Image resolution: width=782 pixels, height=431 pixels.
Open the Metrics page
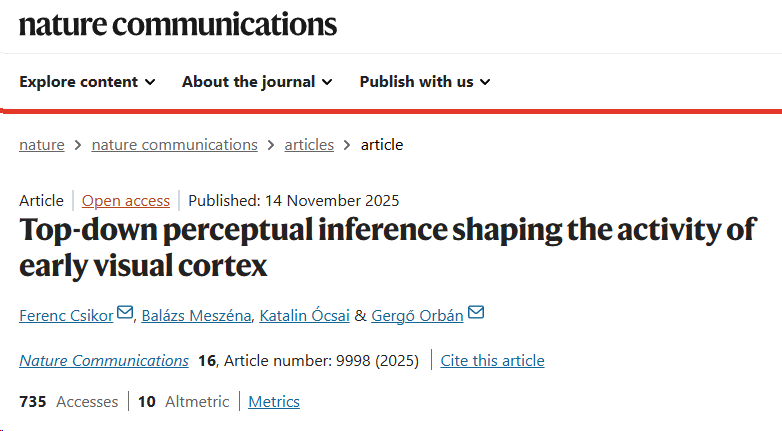274,402
